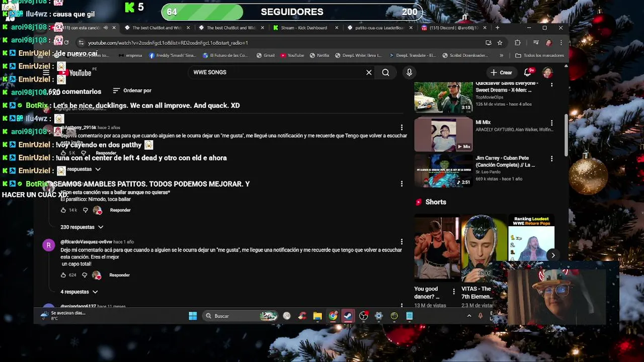Open Windows Start menu

(x=193, y=316)
